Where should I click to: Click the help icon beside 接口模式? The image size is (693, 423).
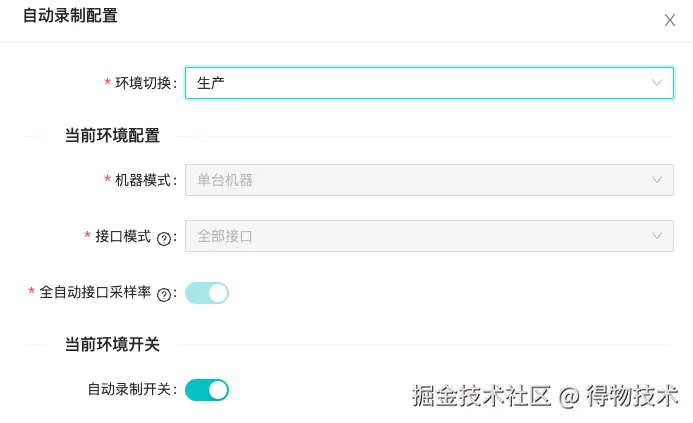coord(163,238)
